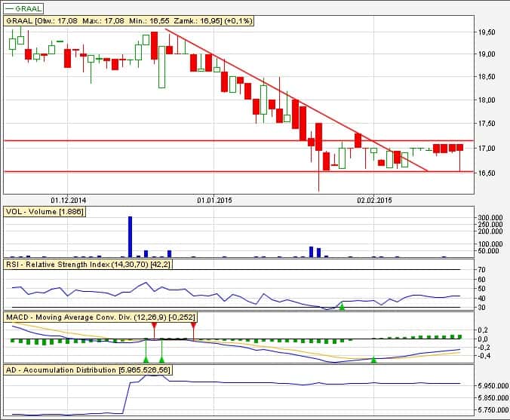Click the GRAAL legend tab at top
Image resolution: width=510 pixels, height=420 pixels.
21,8
